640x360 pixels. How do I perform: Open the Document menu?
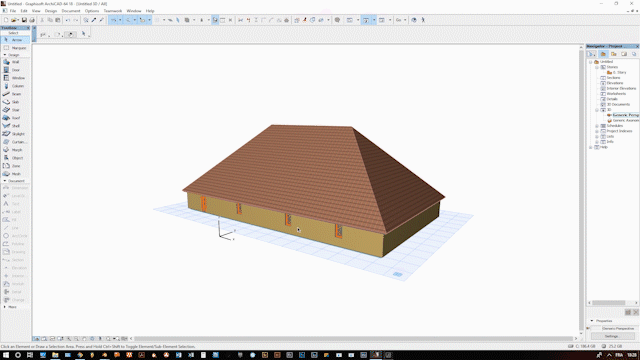coord(71,11)
